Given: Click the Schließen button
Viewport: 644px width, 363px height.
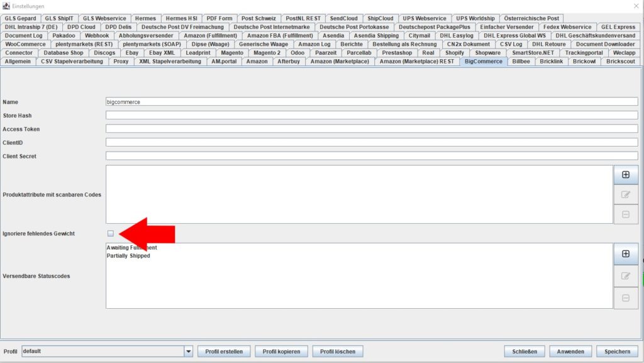Looking at the screenshot, I should [525, 352].
